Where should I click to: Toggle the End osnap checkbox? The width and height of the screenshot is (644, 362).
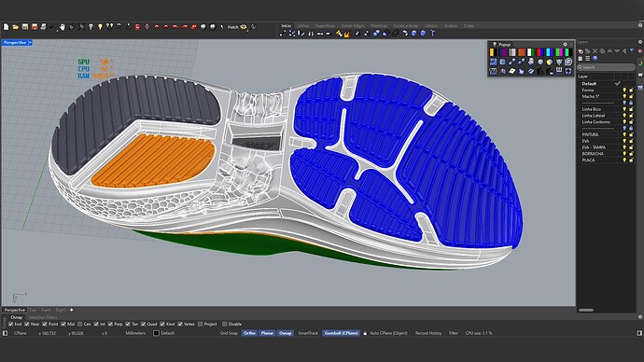[11, 324]
